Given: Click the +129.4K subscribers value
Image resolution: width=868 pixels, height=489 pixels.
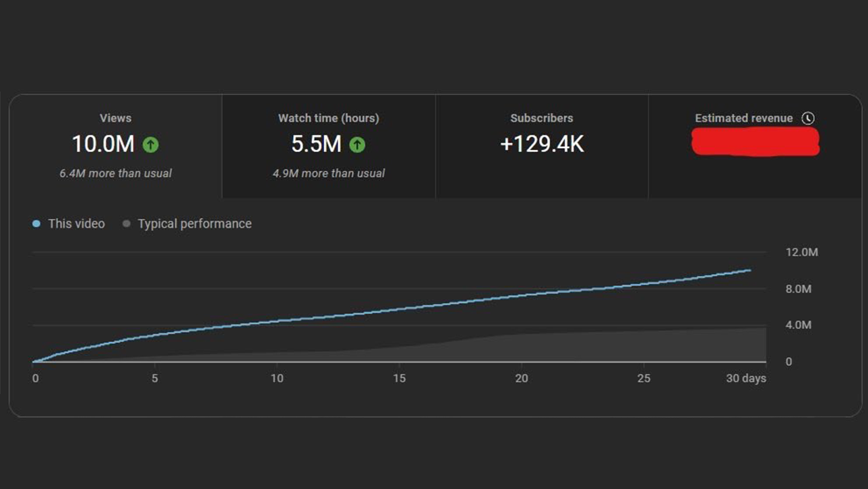Looking at the screenshot, I should pos(542,144).
